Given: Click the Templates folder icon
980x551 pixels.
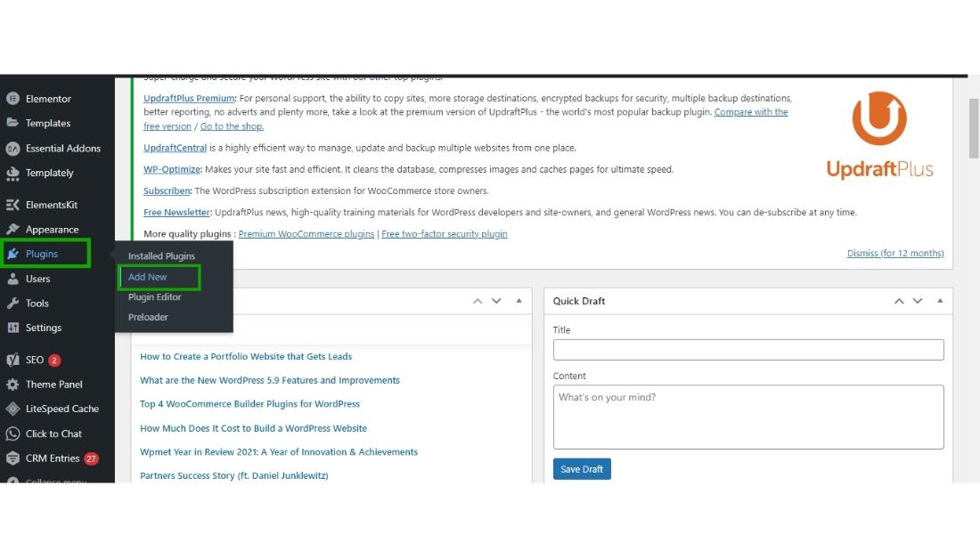Looking at the screenshot, I should (x=12, y=123).
